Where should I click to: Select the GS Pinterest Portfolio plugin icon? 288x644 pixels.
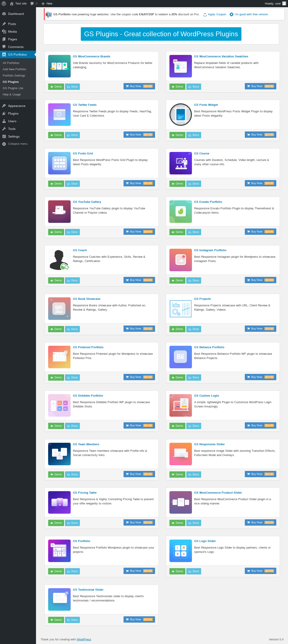(59, 357)
